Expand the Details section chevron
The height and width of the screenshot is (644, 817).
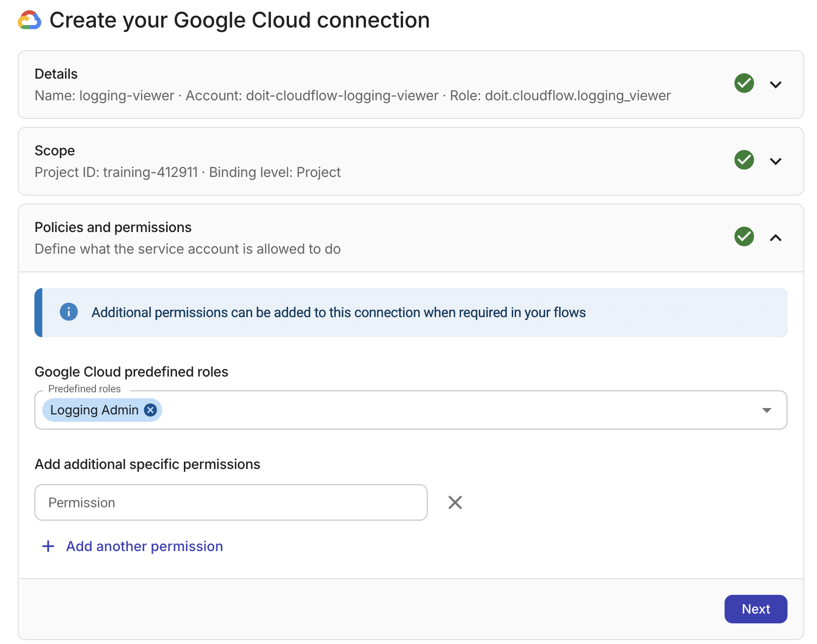click(776, 85)
